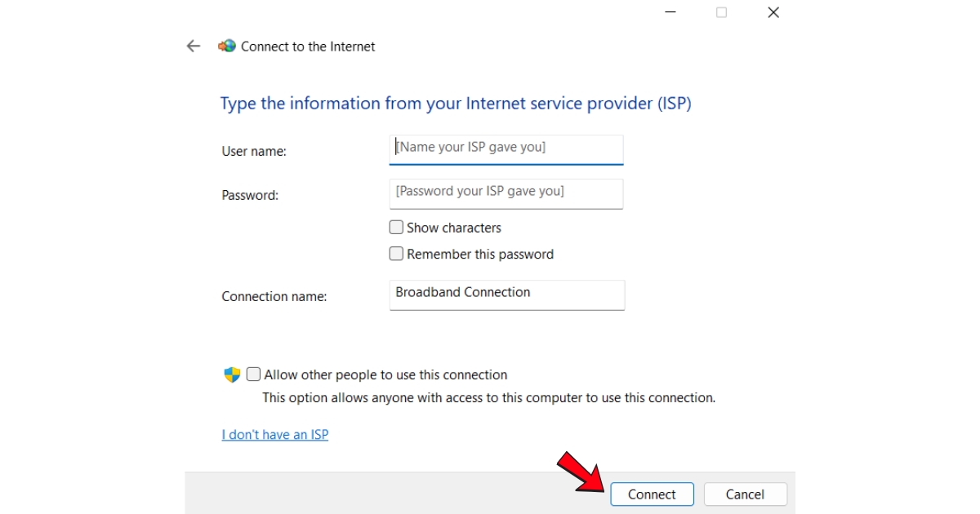Minimize the Connect to the Internet window

(670, 12)
